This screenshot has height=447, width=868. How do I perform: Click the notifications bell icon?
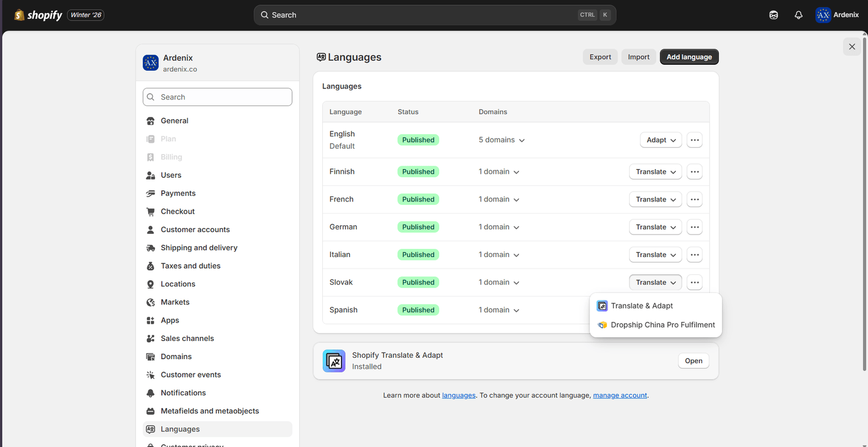click(x=799, y=15)
